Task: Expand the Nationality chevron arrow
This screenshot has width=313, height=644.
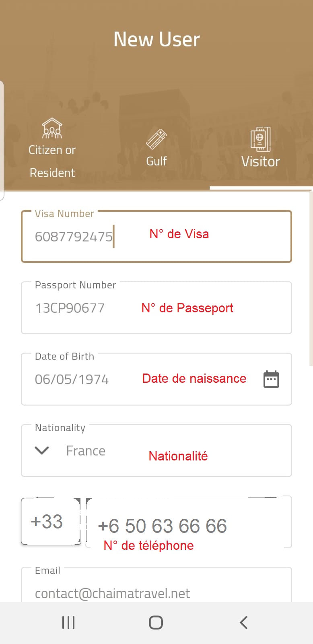Action: pyautogui.click(x=42, y=450)
